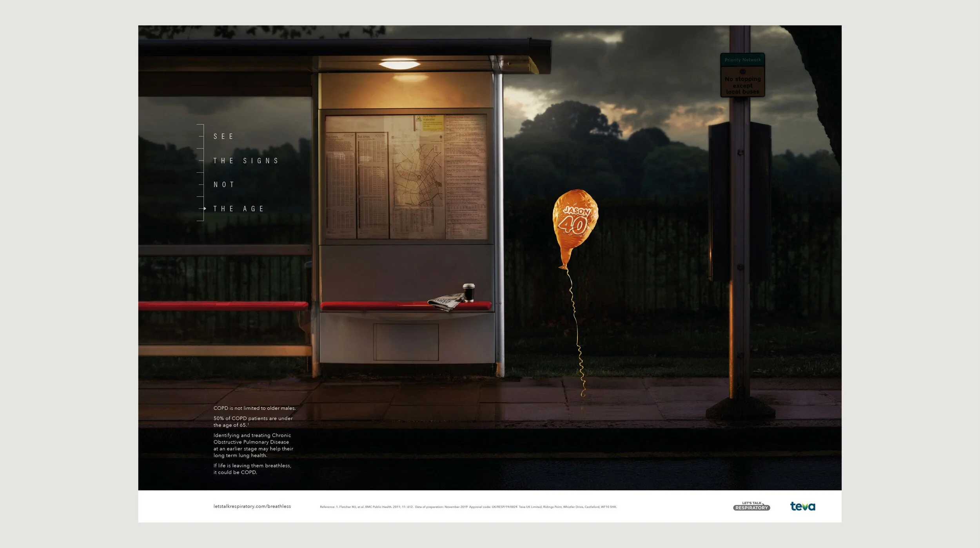Click the COPD is not limited to older males text
Image resolution: width=980 pixels, height=548 pixels.
click(254, 408)
